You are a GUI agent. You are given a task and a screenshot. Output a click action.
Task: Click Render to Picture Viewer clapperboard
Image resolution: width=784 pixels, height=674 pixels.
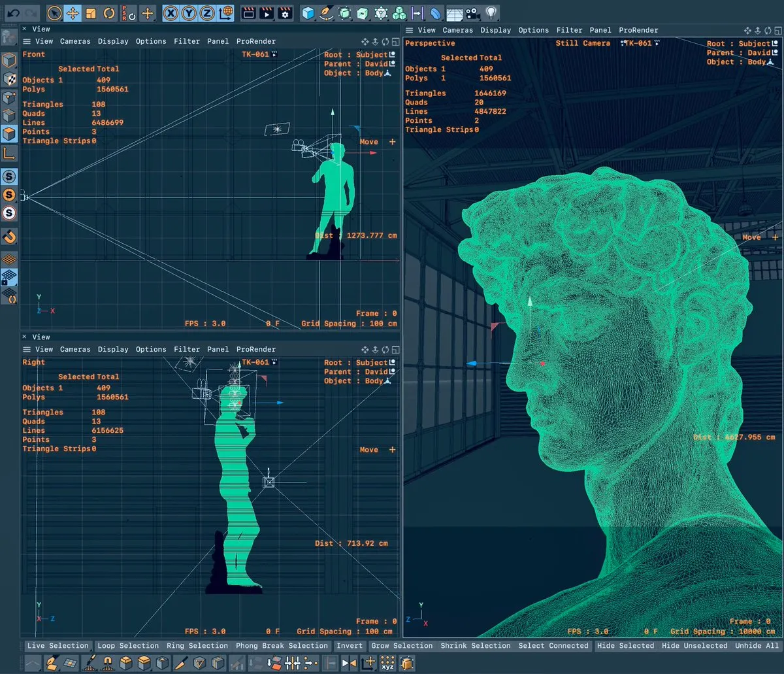pyautogui.click(x=267, y=12)
